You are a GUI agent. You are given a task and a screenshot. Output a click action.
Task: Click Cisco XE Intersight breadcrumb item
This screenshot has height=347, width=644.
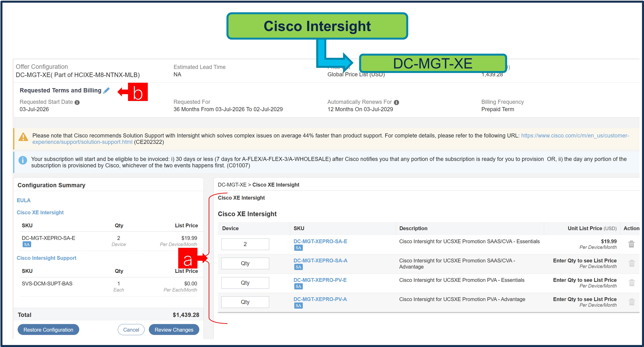click(x=276, y=185)
